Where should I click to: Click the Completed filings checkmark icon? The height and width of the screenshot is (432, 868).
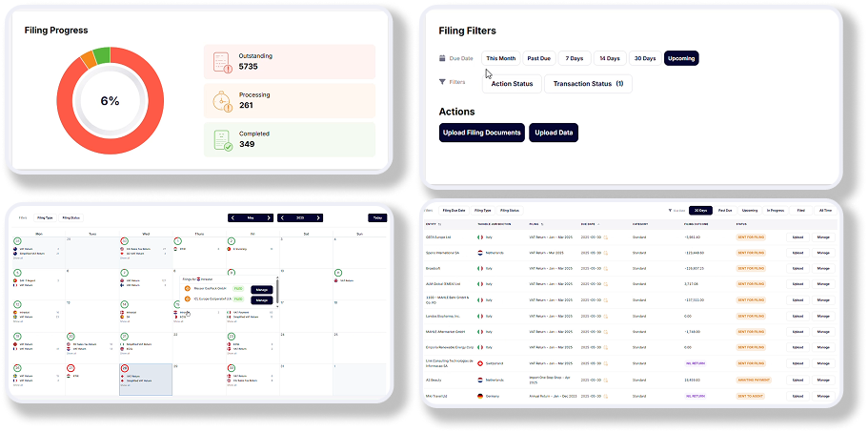(221, 139)
